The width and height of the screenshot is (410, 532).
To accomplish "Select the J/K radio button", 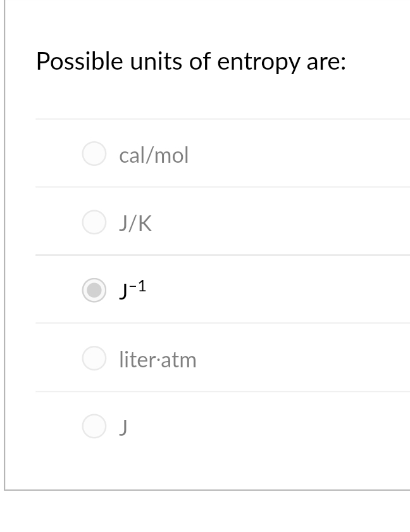I will tap(94, 222).
